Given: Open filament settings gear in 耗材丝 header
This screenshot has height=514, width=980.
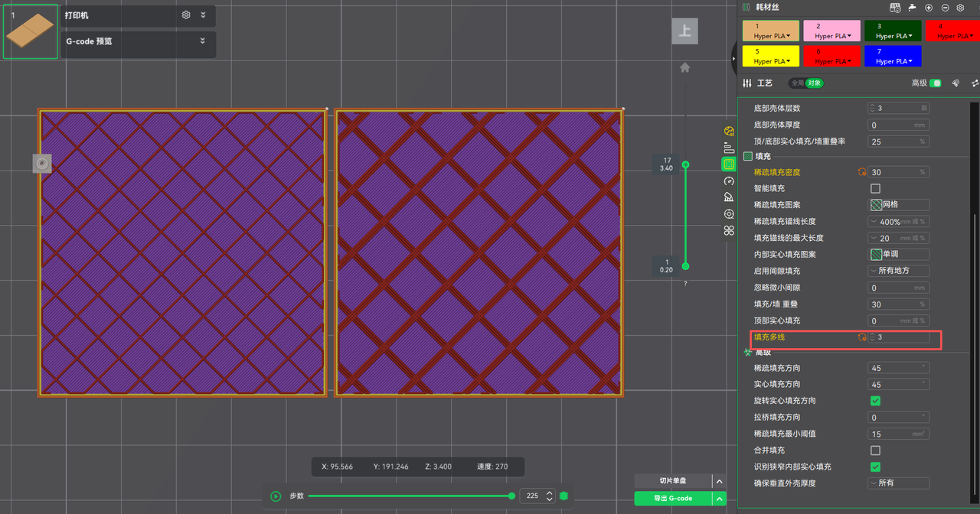Looking at the screenshot, I should [960, 8].
